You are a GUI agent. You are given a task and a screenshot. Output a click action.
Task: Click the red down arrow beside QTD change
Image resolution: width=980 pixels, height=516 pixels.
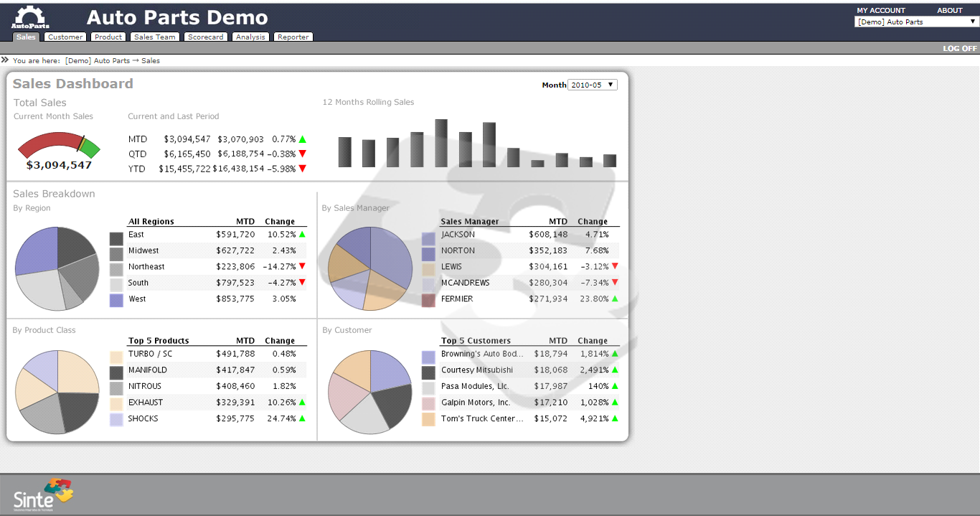(x=303, y=154)
